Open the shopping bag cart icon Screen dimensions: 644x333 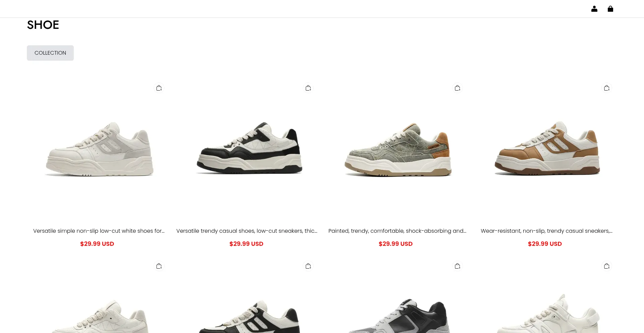click(x=610, y=9)
